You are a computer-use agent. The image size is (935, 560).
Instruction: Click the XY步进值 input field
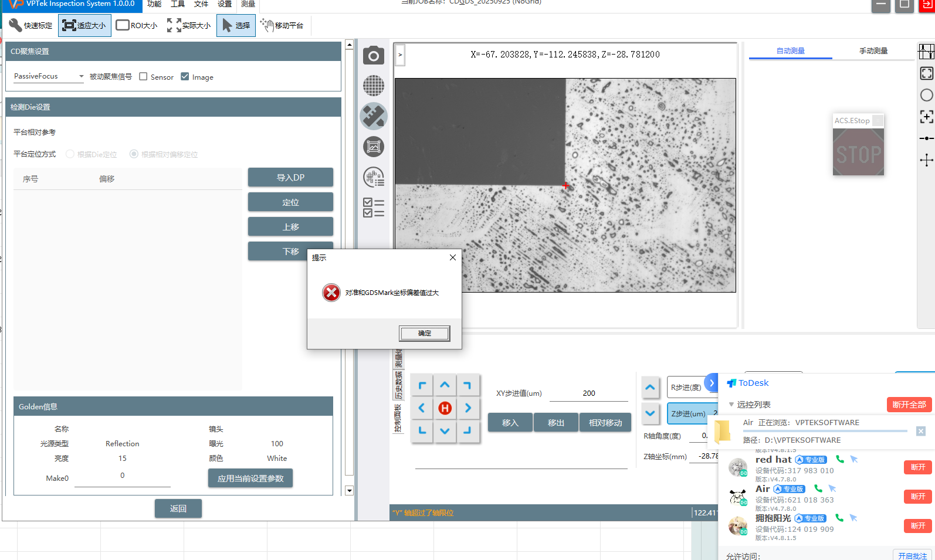(588, 393)
